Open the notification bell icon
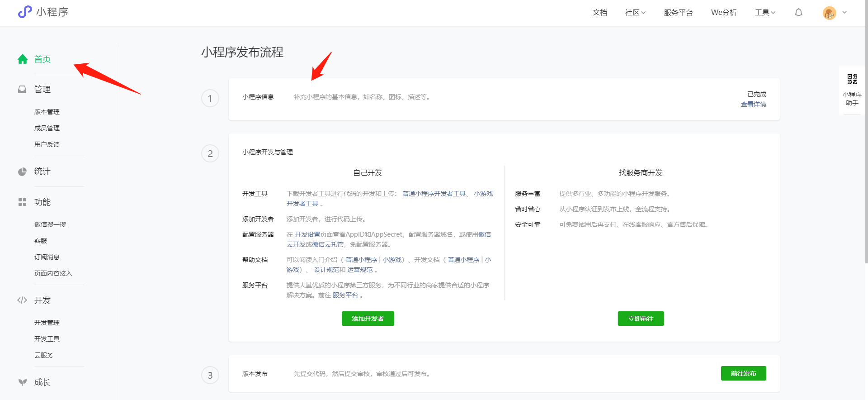868x400 pixels. [798, 13]
